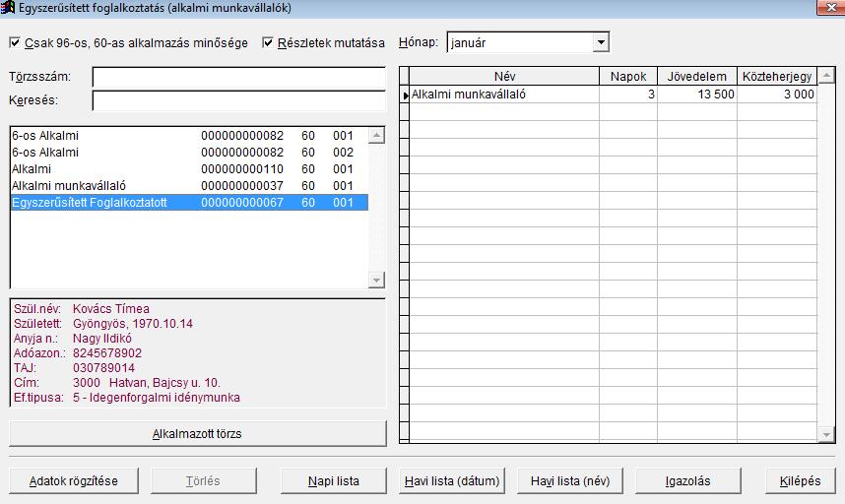The width and height of the screenshot is (845, 504).
Task: Click the 'Kilépés' exit button
Action: (x=801, y=480)
